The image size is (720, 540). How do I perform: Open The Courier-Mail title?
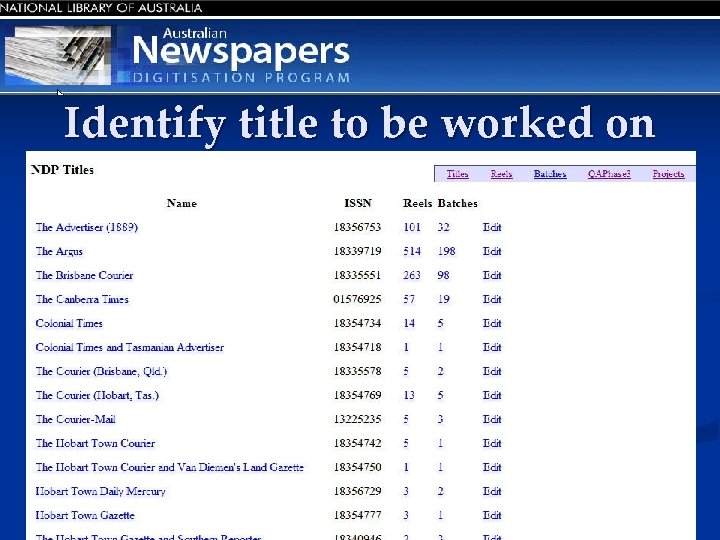pyautogui.click(x=75, y=419)
